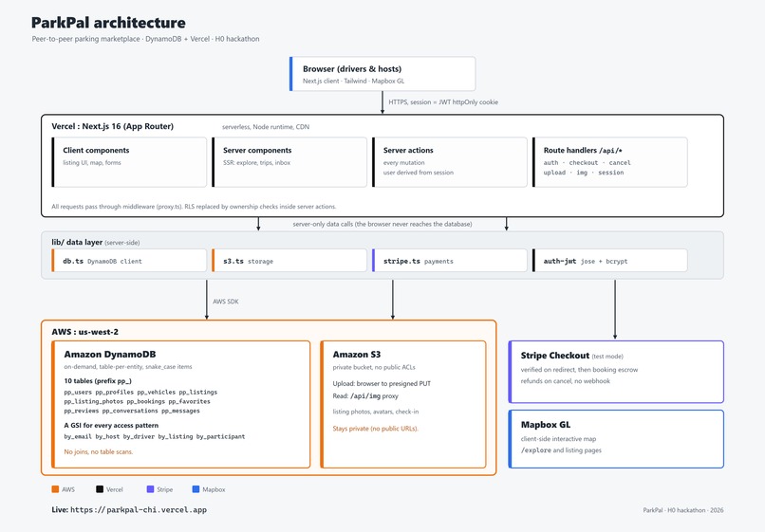Screen dimensions: 765x532
Task: Click the blue Mapbox legend swatch
Action: point(196,489)
